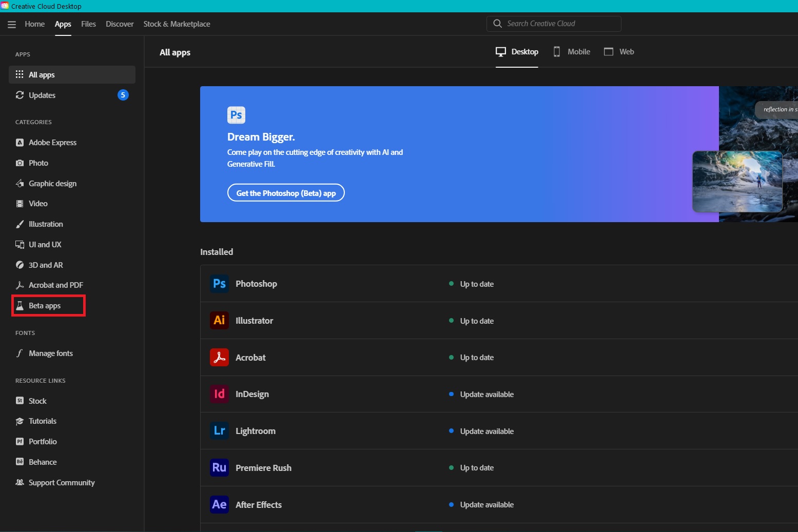The image size is (798, 532).
Task: Select the Photoshop app icon
Action: 219,283
